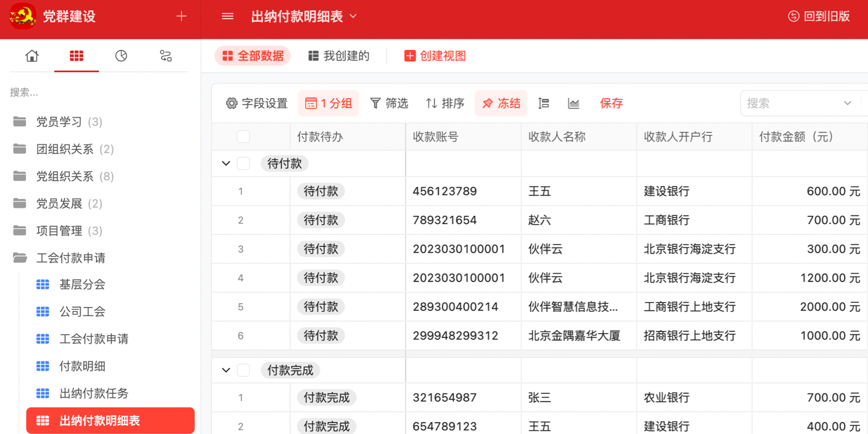Open the chart statistics icon in toolbar
The width and height of the screenshot is (868, 434).
coord(573,103)
